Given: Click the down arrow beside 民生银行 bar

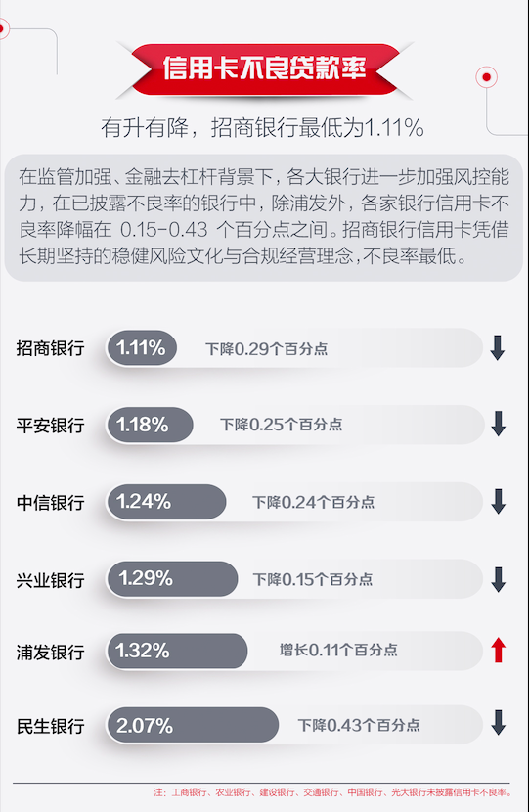Looking at the screenshot, I should pyautogui.click(x=498, y=723).
